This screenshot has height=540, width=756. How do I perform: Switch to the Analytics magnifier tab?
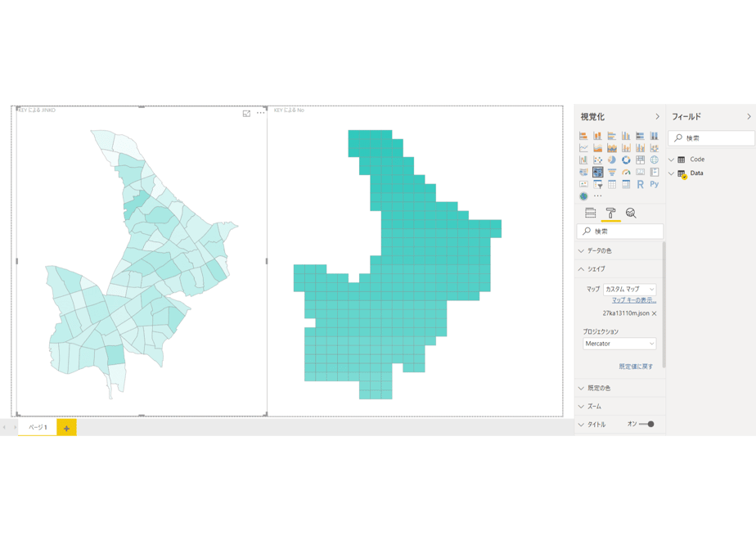[631, 213]
